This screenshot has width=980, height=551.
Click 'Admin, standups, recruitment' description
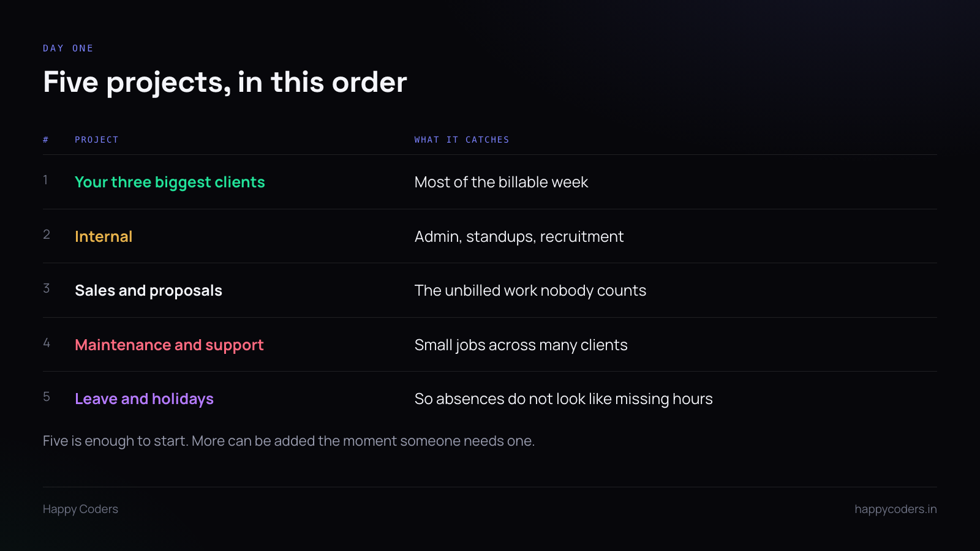coord(519,237)
